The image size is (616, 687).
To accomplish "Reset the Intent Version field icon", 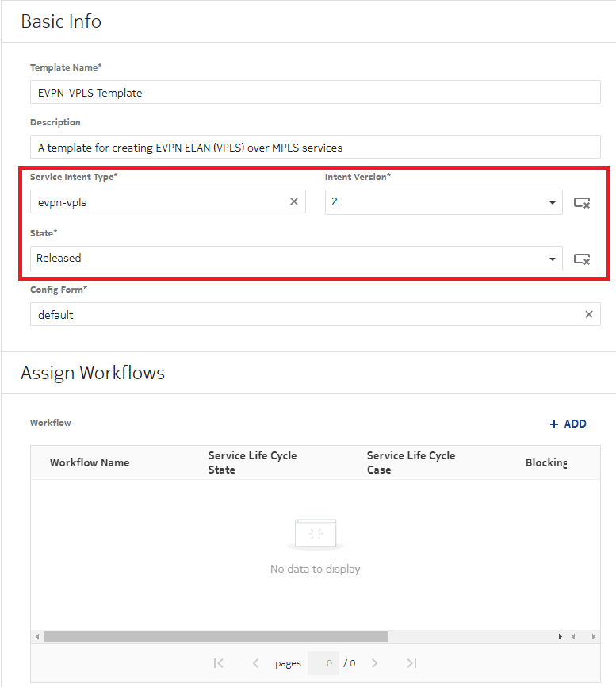I will (582, 203).
